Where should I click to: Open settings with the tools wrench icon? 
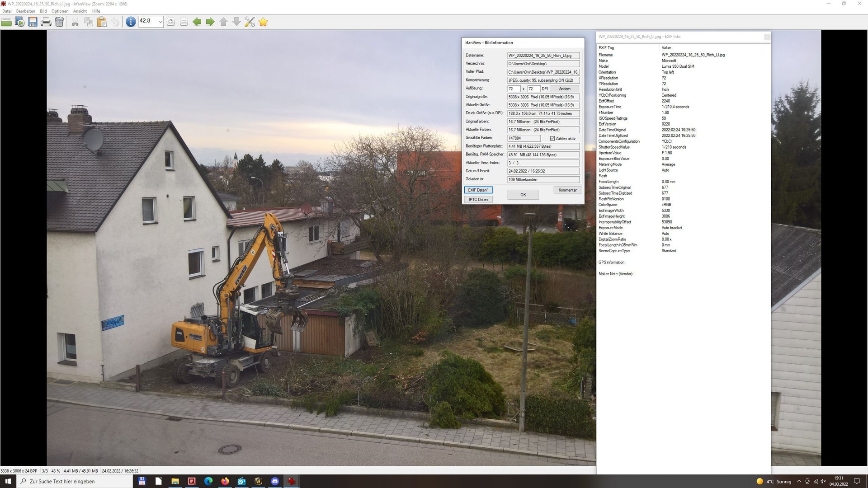click(250, 22)
